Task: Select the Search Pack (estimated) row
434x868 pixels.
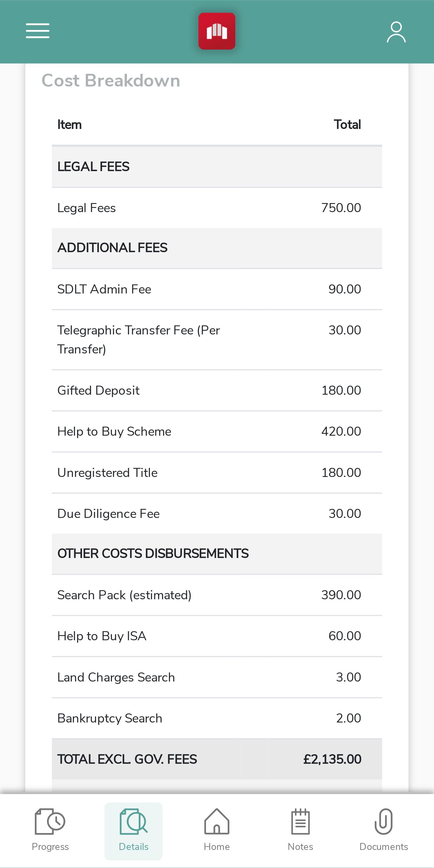Action: (217, 595)
